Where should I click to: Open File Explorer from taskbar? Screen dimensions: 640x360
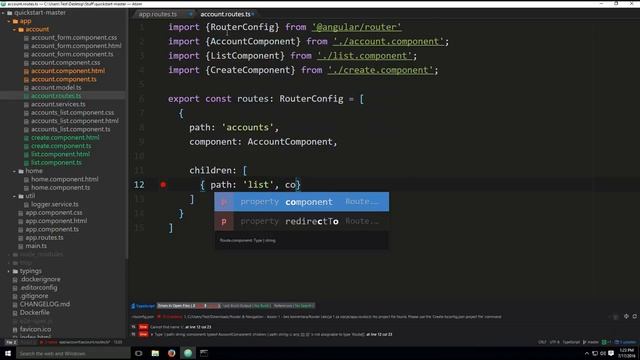[155, 353]
